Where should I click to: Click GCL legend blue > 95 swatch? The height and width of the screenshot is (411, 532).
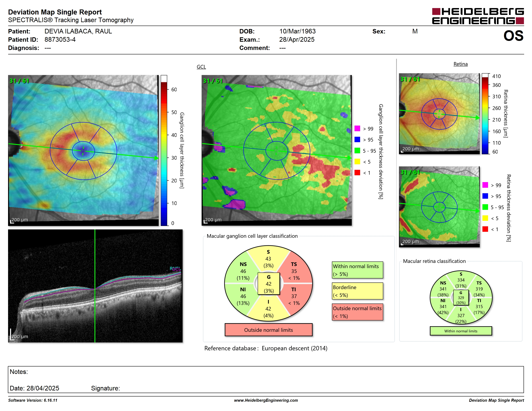(x=357, y=139)
